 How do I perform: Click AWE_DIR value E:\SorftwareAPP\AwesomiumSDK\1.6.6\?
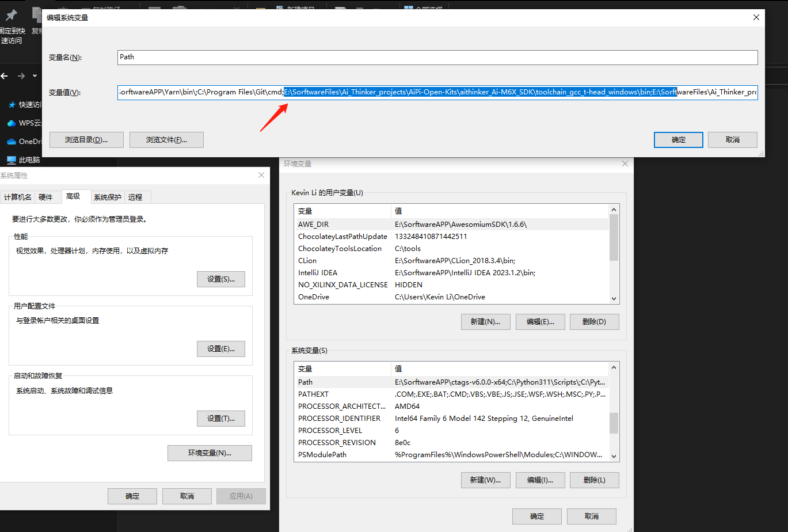point(460,225)
